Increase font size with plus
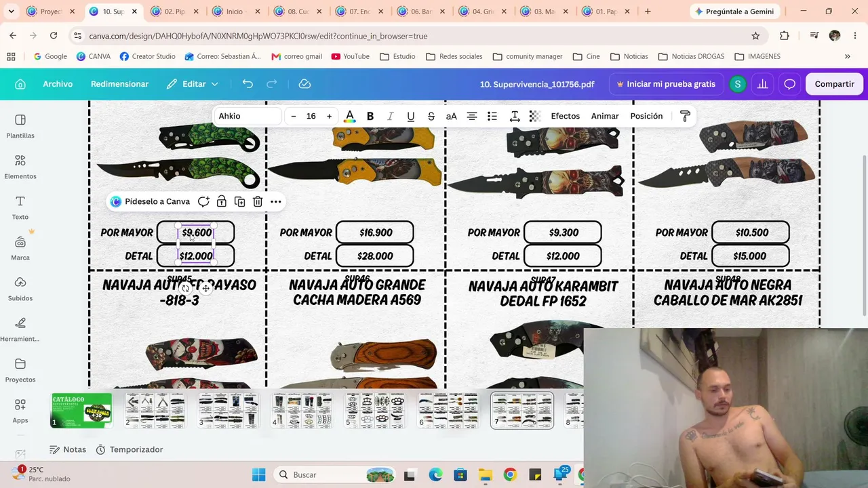Image resolution: width=868 pixels, height=488 pixels. point(330,116)
